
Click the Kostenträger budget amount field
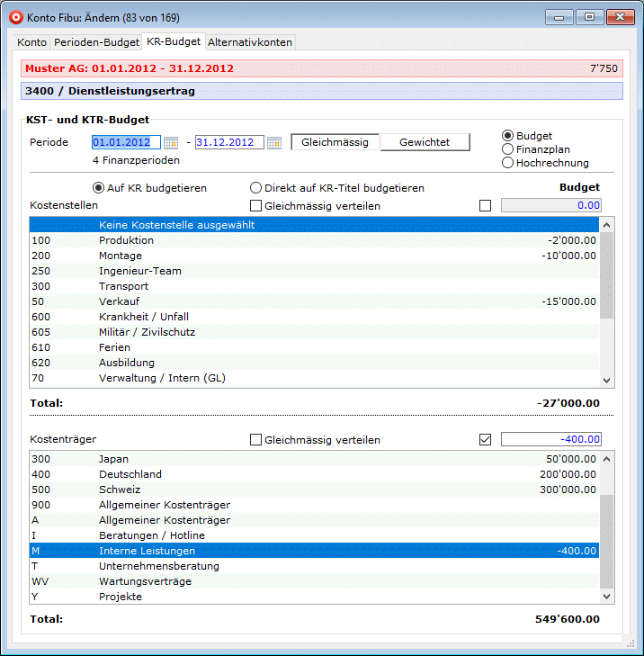coord(550,439)
